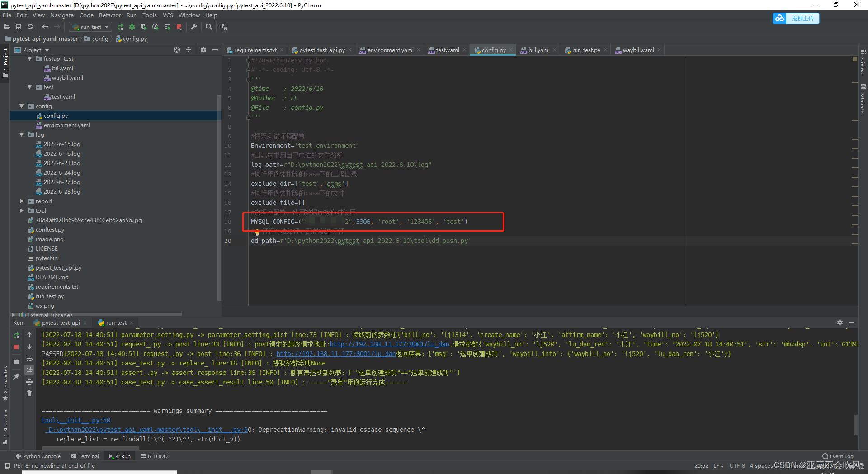Click the Profile run toolbar icon
868x474 pixels.
click(x=156, y=27)
